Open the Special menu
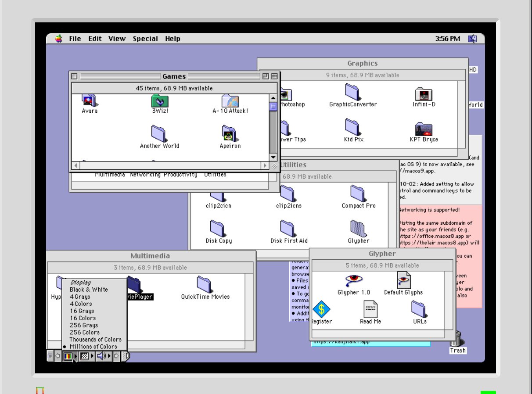 tap(145, 39)
